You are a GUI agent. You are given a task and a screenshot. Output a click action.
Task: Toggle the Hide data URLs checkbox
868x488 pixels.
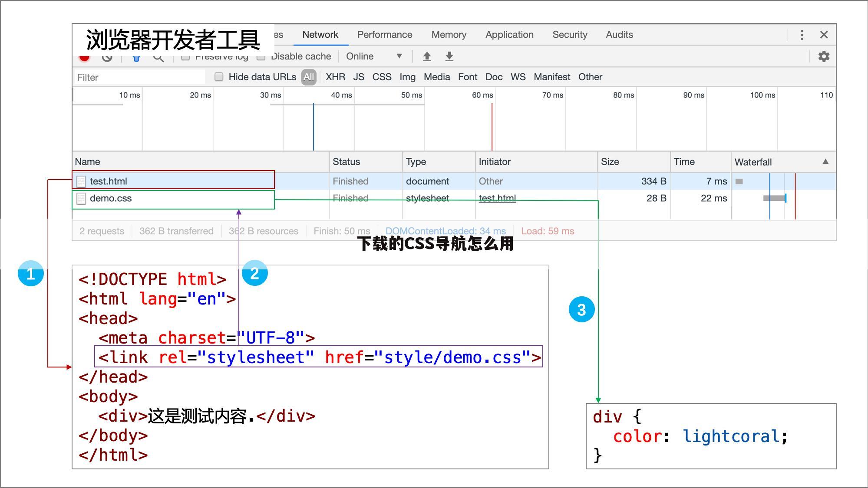tap(219, 77)
